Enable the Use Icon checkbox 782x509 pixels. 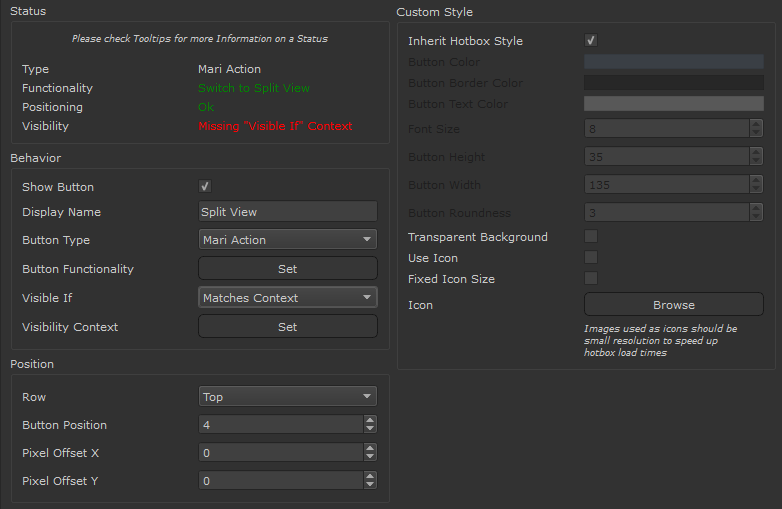pos(591,258)
